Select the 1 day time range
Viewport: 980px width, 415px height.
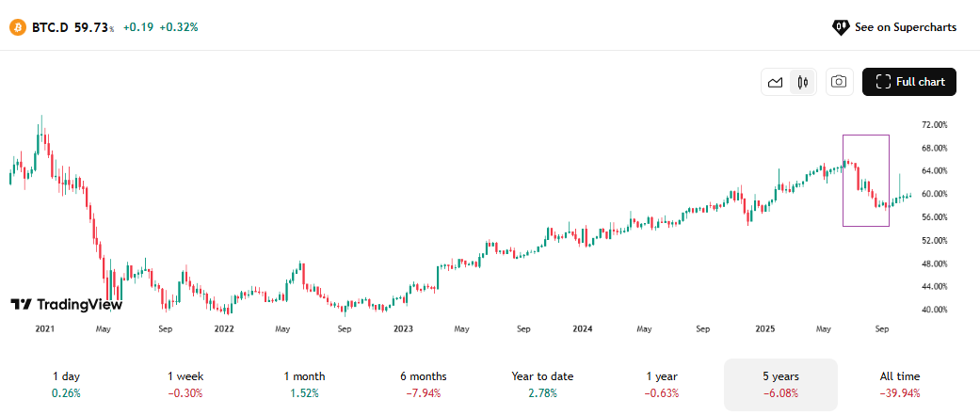[x=66, y=384]
